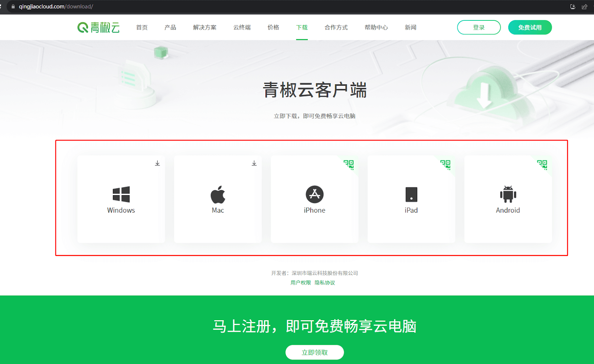
Task: Click the Apple Mac logo icon
Action: point(218,194)
